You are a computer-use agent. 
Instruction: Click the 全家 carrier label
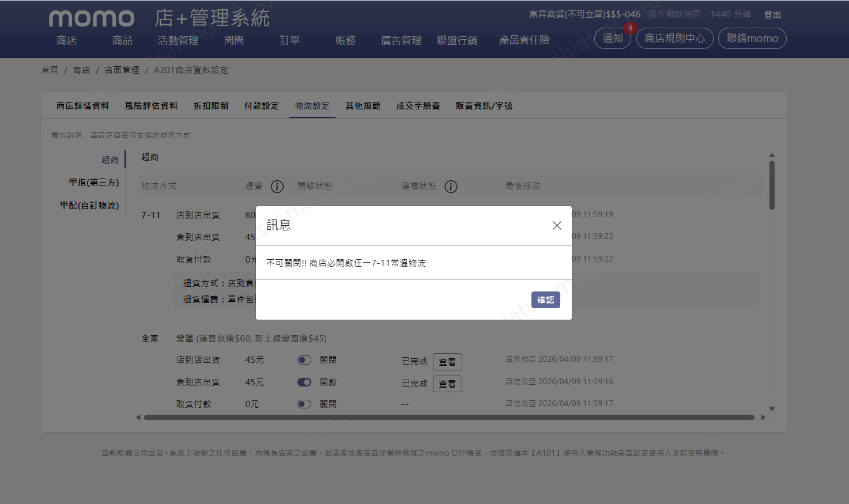coord(150,339)
